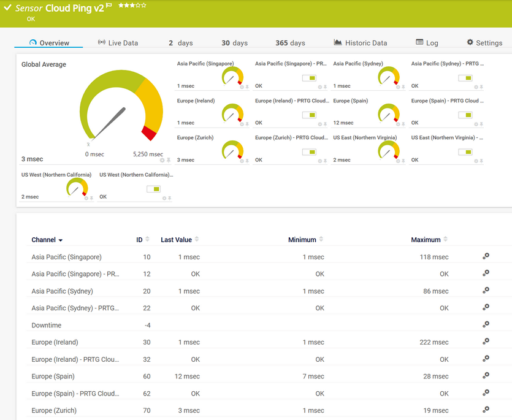Toggle the Europe (Spain) - PRTG Cloud status switch
The image size is (512, 420).
[x=465, y=115]
